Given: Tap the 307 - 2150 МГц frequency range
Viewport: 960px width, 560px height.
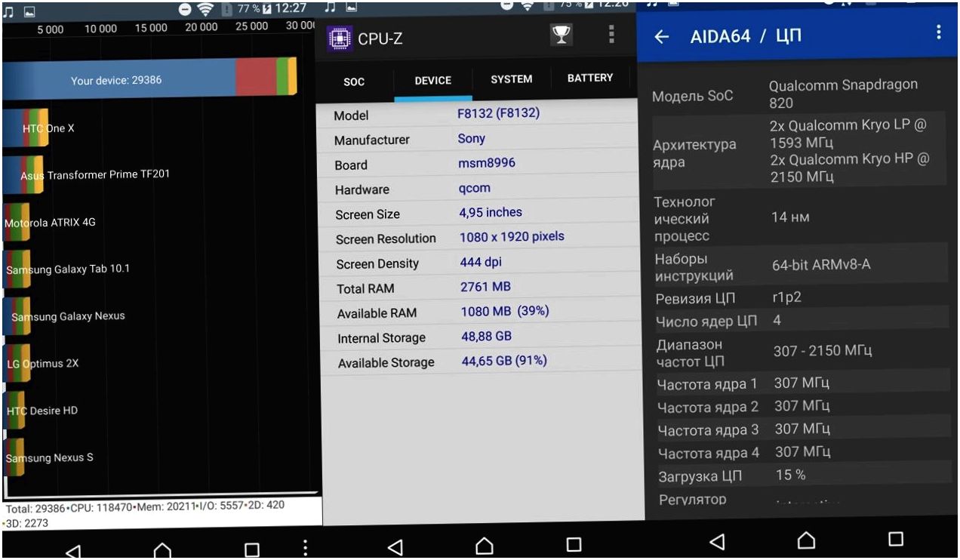Looking at the screenshot, I should (x=823, y=351).
